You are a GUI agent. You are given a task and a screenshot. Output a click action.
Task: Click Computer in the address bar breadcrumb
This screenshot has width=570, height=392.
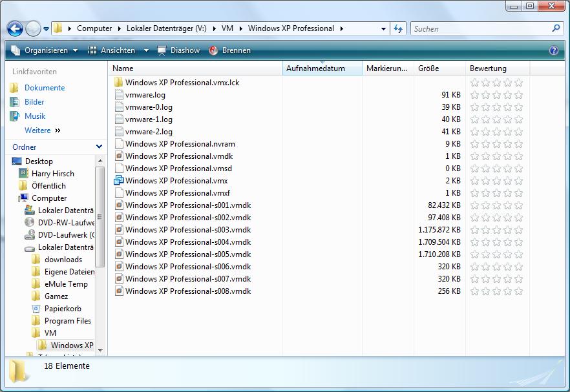94,28
